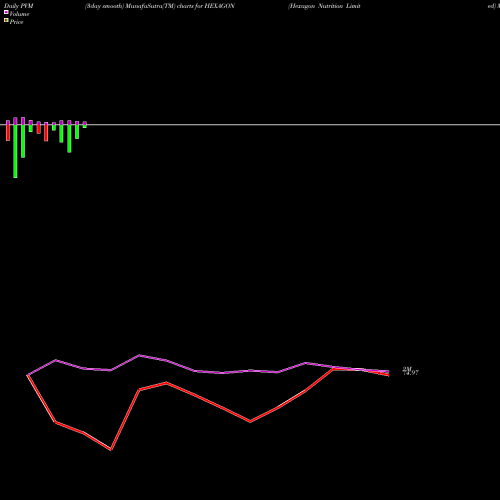Click the MunafaSutra(TM) charts for HEXAGON heading

[x=160, y=6]
